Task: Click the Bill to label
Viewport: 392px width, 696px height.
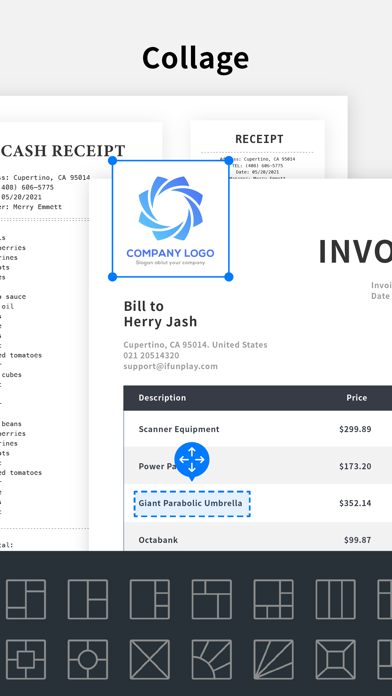Action: (143, 306)
